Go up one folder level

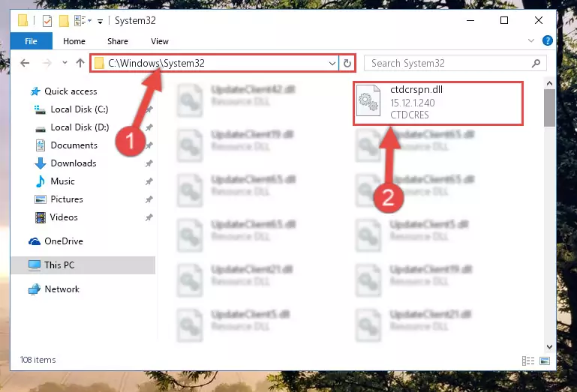click(x=80, y=63)
